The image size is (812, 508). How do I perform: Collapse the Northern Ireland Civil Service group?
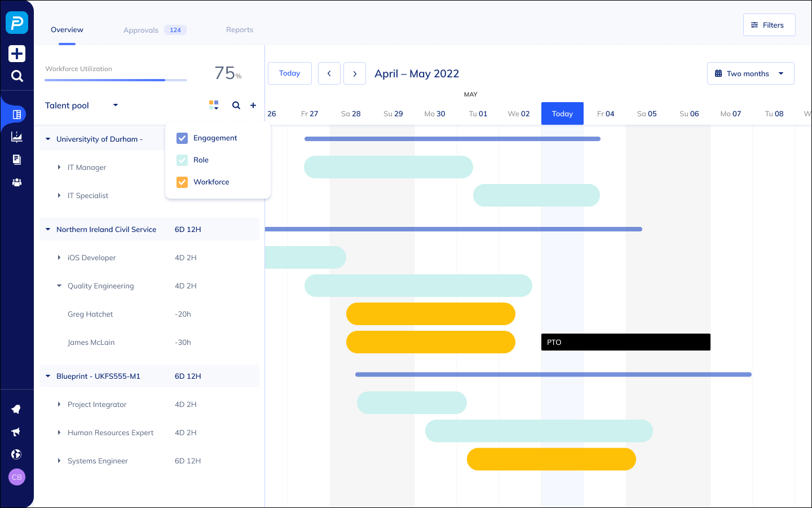[x=48, y=230]
